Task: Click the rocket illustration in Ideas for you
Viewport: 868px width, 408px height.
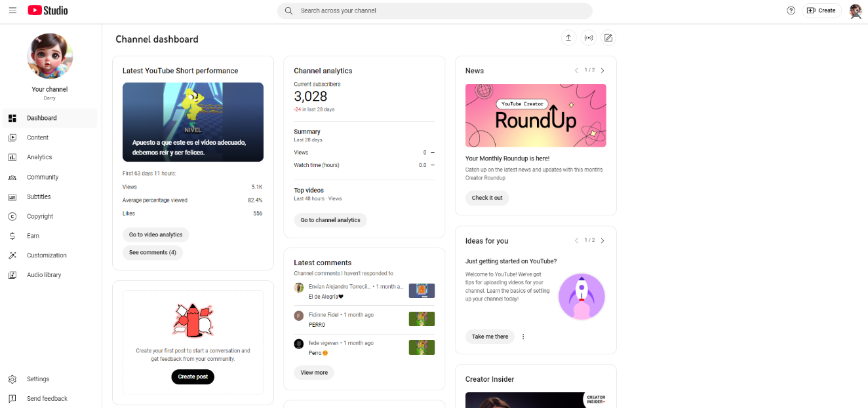Action: tap(582, 296)
